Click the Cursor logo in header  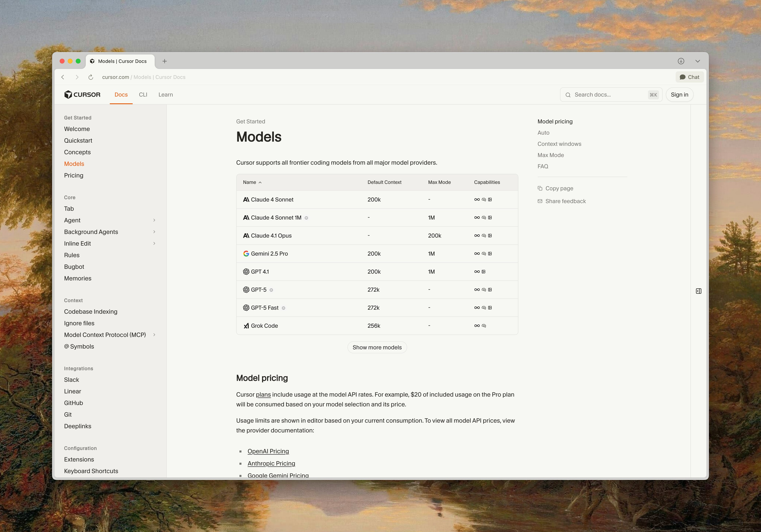pos(82,95)
